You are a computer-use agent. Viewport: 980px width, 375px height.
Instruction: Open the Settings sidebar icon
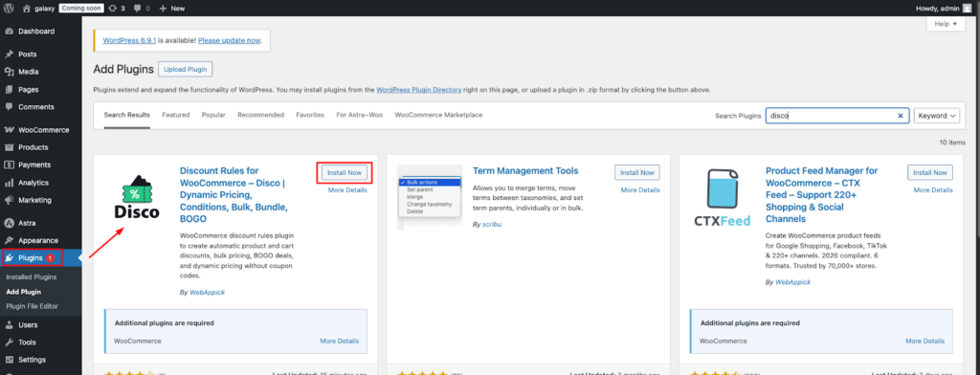pyautogui.click(x=10, y=360)
